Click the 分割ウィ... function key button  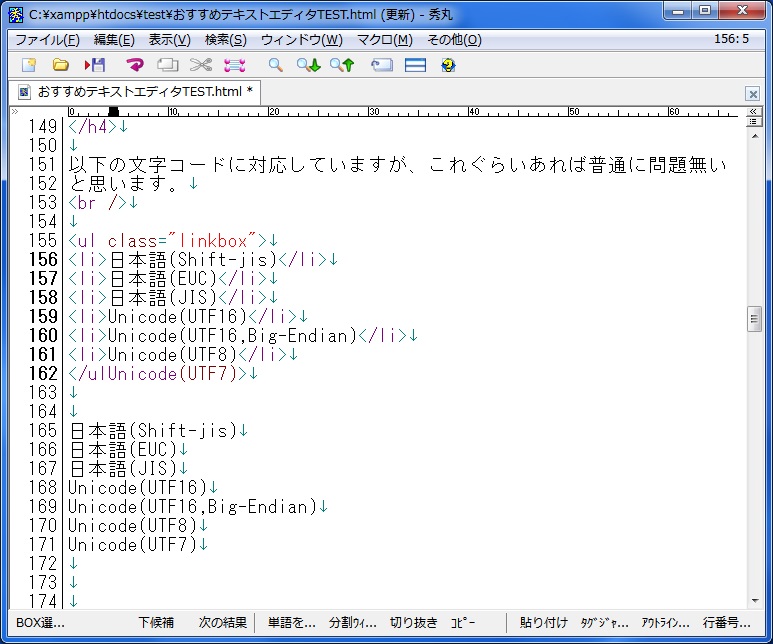352,623
